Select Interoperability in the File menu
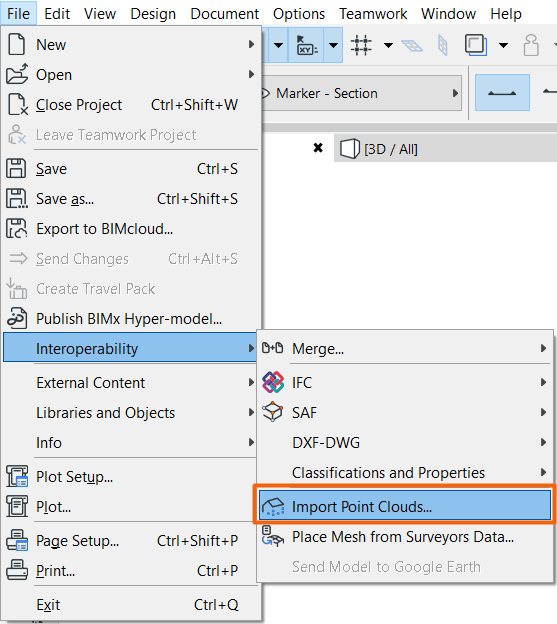This screenshot has width=557, height=624. click(x=130, y=348)
